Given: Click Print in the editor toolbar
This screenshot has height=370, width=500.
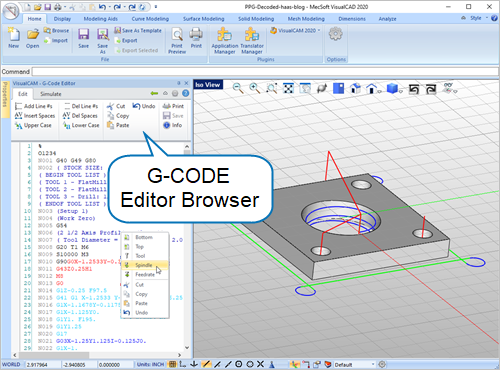Looking at the screenshot, I should [173, 106].
